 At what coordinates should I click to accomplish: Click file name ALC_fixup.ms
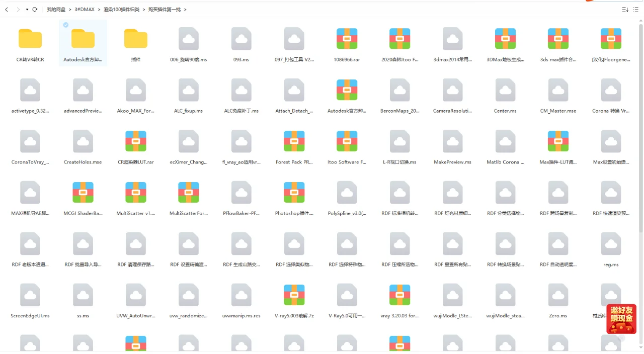tap(189, 111)
